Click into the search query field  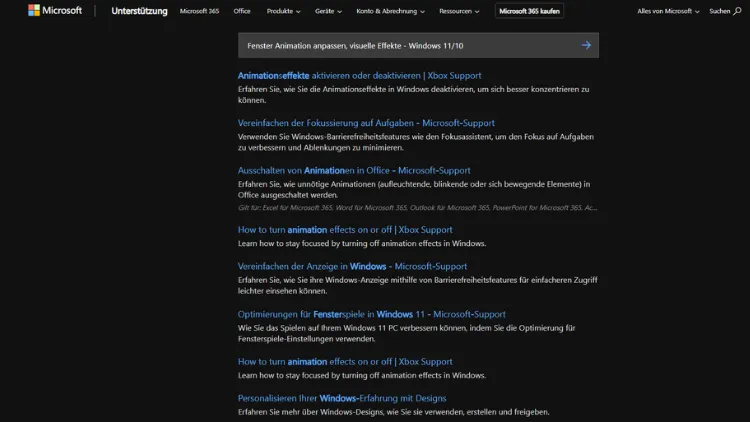pyautogui.click(x=400, y=45)
